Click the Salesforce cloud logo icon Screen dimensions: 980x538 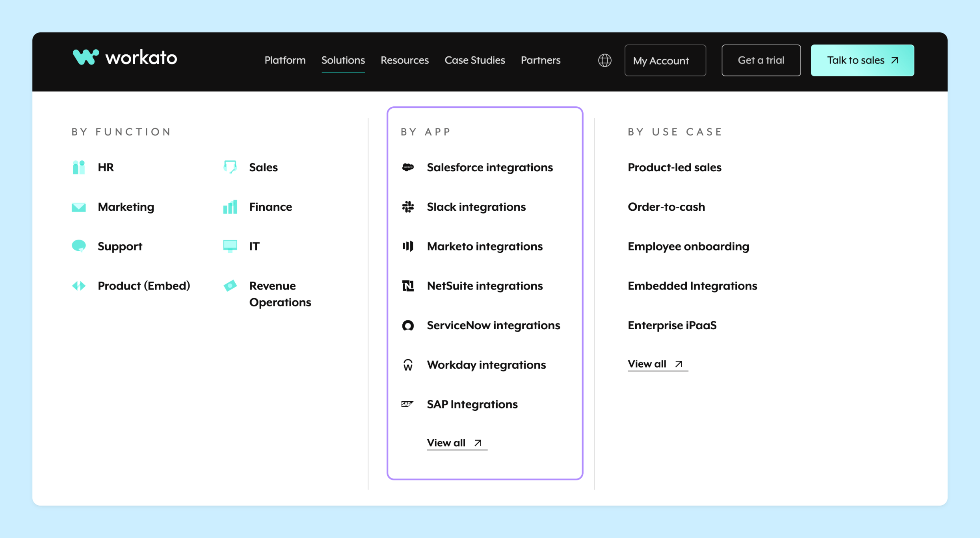408,167
